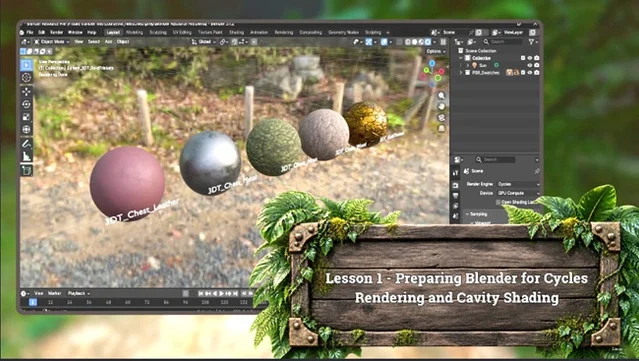The width and height of the screenshot is (639, 361).
Task: Toggle render camera icon for Collection
Action: tap(537, 58)
